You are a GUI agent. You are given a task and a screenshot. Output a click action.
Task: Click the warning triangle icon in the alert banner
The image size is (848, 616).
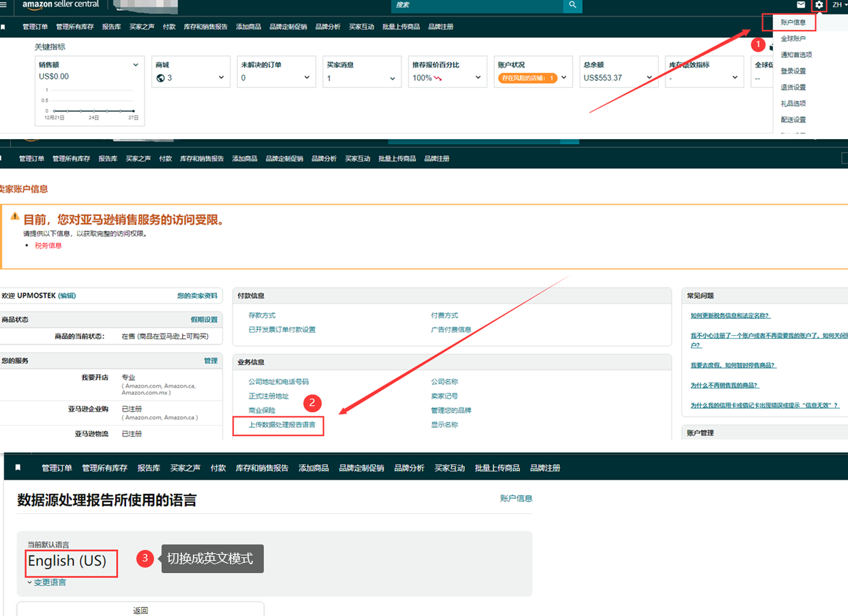tap(15, 217)
